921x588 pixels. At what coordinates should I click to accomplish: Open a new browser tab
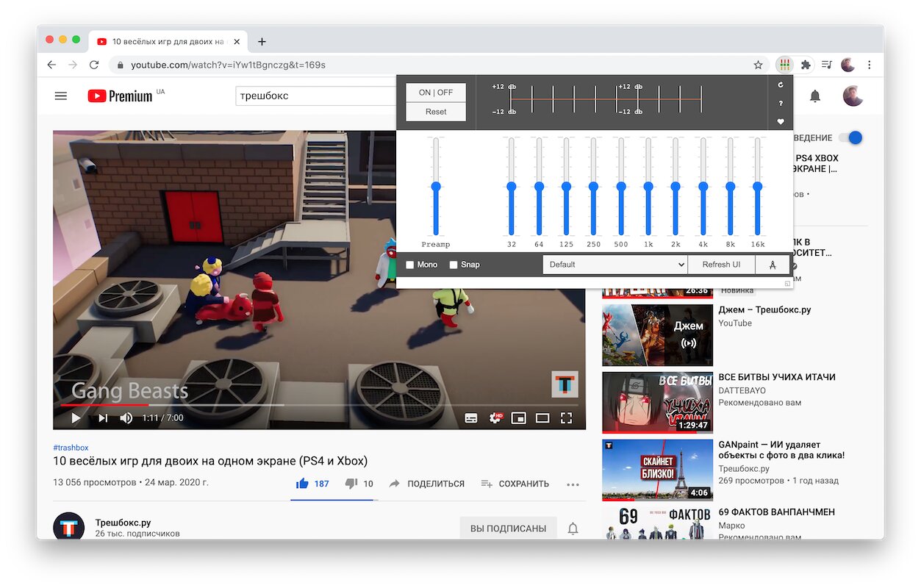pos(262,42)
